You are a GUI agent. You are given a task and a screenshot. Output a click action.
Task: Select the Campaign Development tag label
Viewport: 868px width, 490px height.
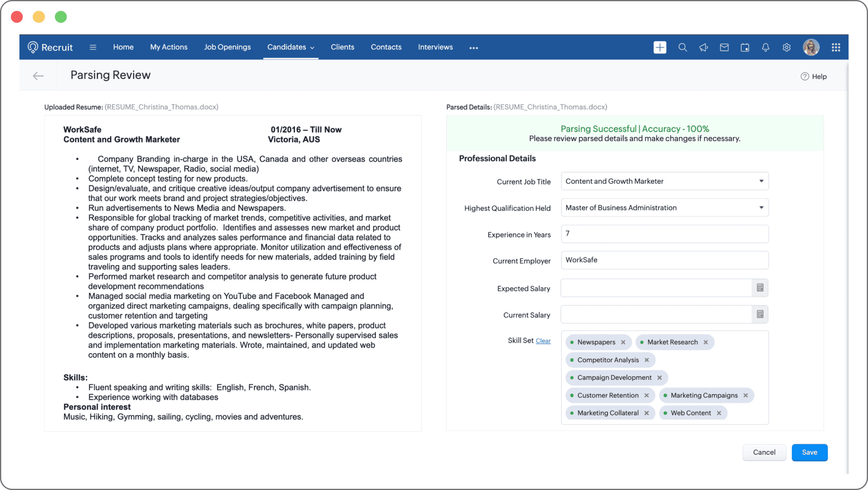614,377
